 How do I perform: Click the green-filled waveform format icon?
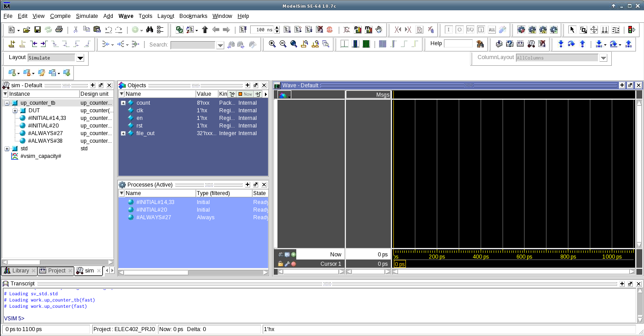(x=366, y=44)
